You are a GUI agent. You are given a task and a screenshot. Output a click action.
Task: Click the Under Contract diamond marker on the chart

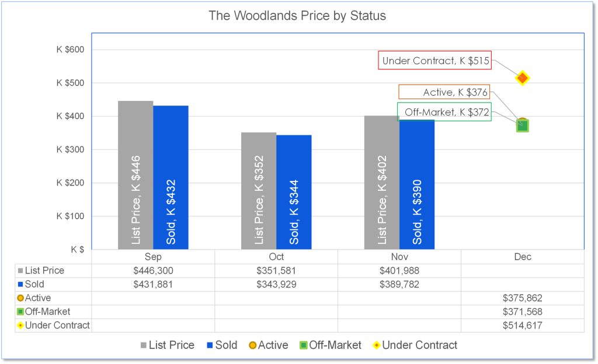click(523, 78)
